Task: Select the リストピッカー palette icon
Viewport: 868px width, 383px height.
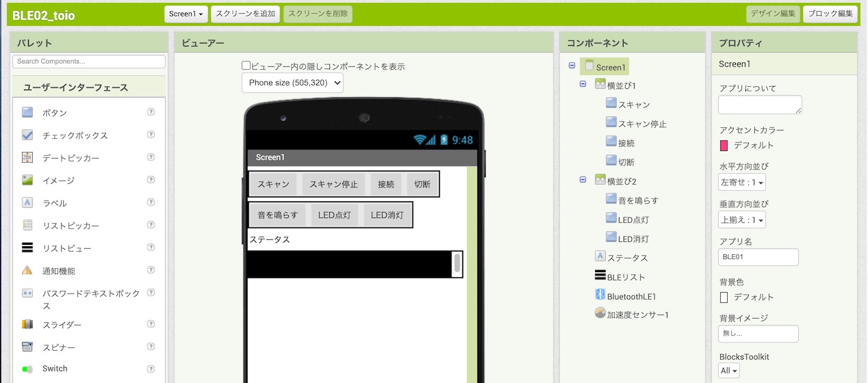Action: (x=27, y=225)
